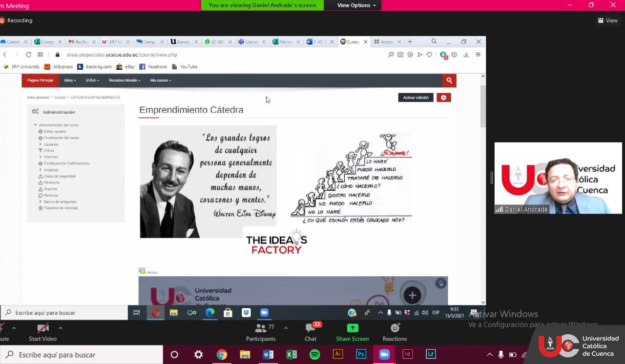Screen dimensions: 625x364
Task: Open the AliExpress bookmark
Action: pyautogui.click(x=59, y=67)
